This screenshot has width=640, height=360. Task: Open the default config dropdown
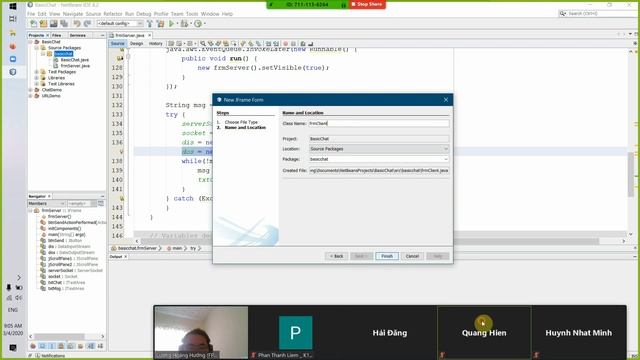[140, 24]
